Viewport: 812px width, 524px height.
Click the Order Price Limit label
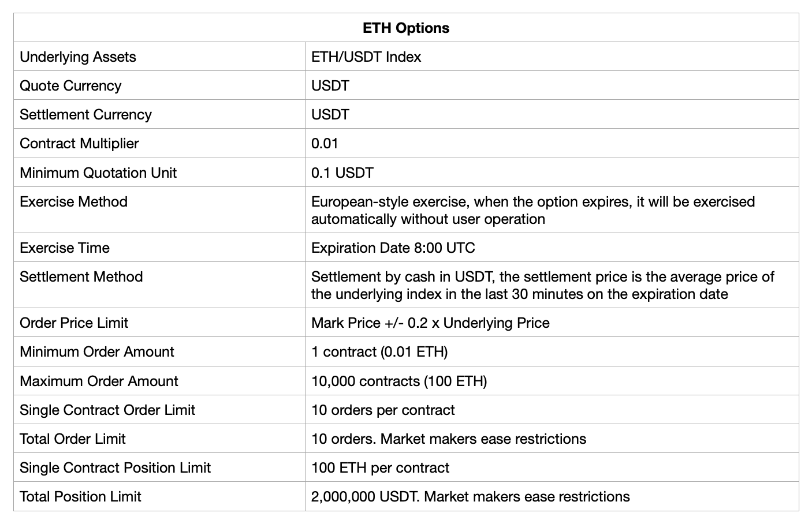coord(74,323)
